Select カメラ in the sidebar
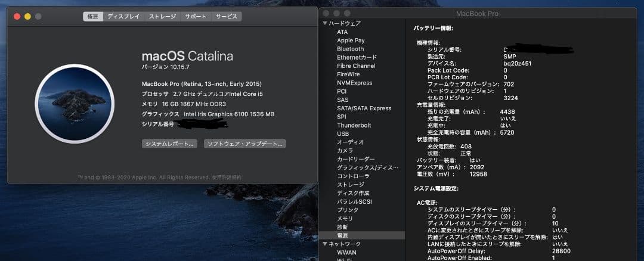This screenshot has width=644, height=261. (345, 151)
